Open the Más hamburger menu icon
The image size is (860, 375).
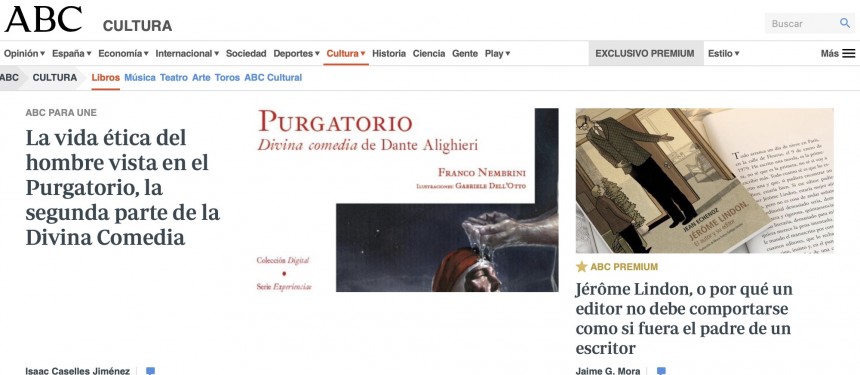tap(848, 53)
